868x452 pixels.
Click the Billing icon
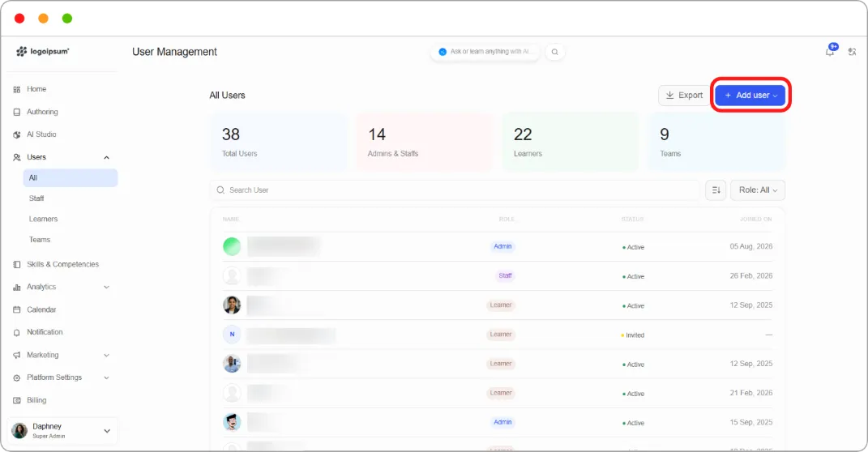(16, 400)
